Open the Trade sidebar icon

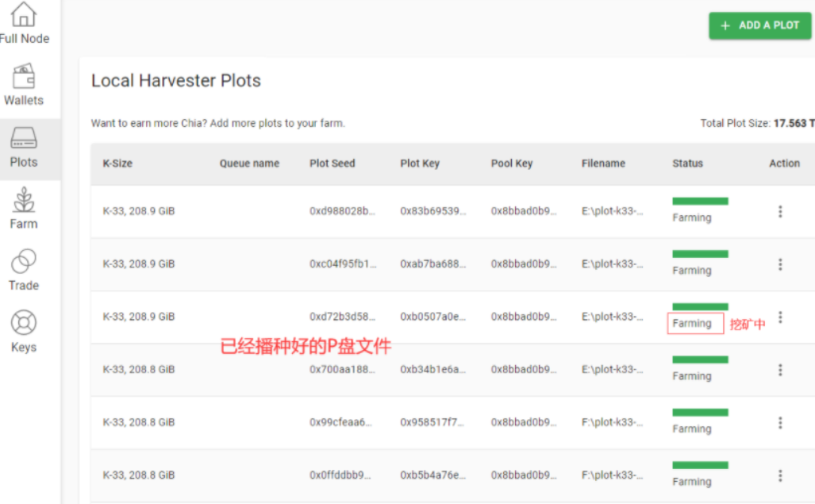24,261
